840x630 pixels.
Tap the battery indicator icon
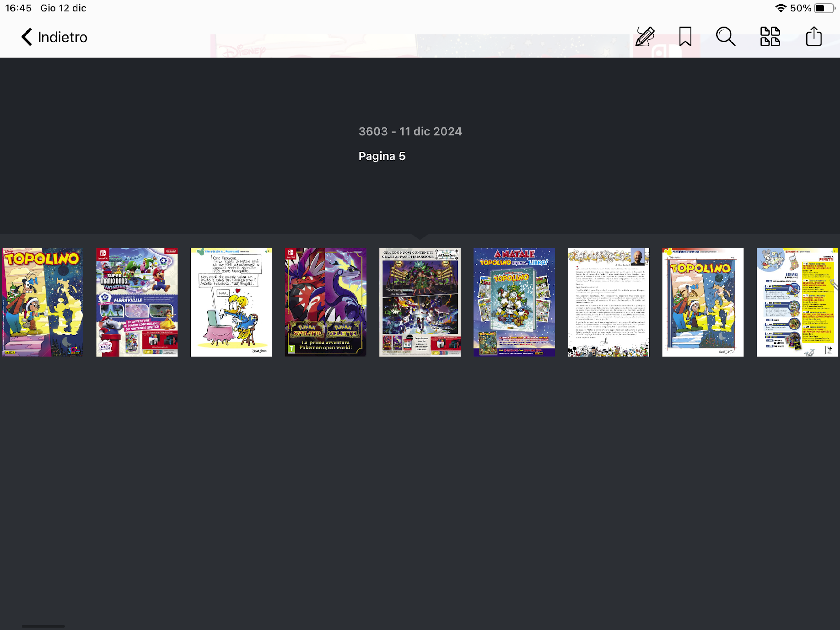click(x=825, y=8)
